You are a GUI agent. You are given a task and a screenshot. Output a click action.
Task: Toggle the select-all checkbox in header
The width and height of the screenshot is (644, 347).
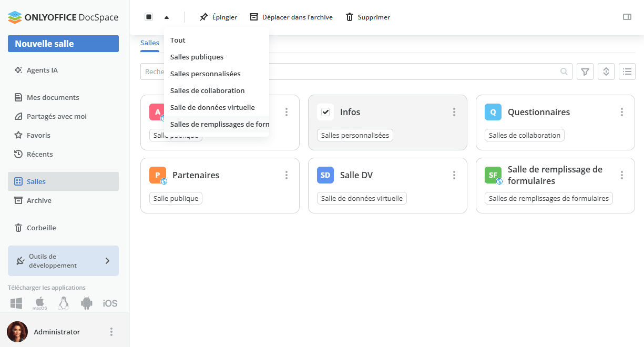(x=149, y=17)
